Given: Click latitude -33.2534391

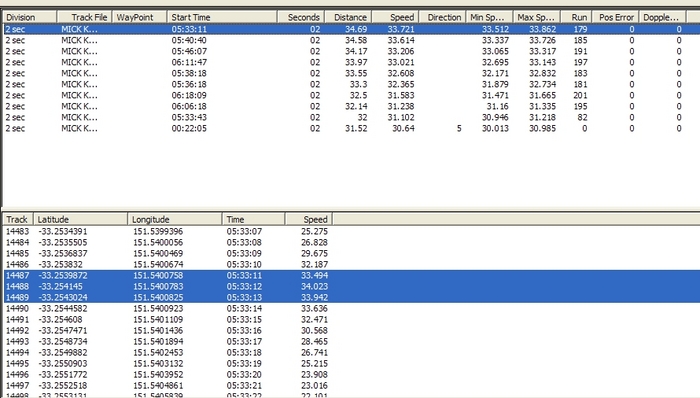Looking at the screenshot, I should coord(62,231).
